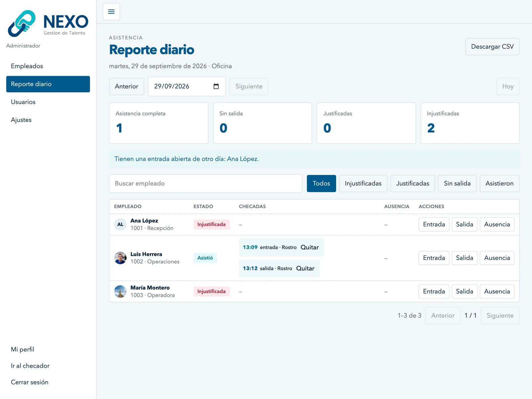Click the Injustificadas summary card
The width and height of the screenshot is (532, 399).
pyautogui.click(x=470, y=123)
